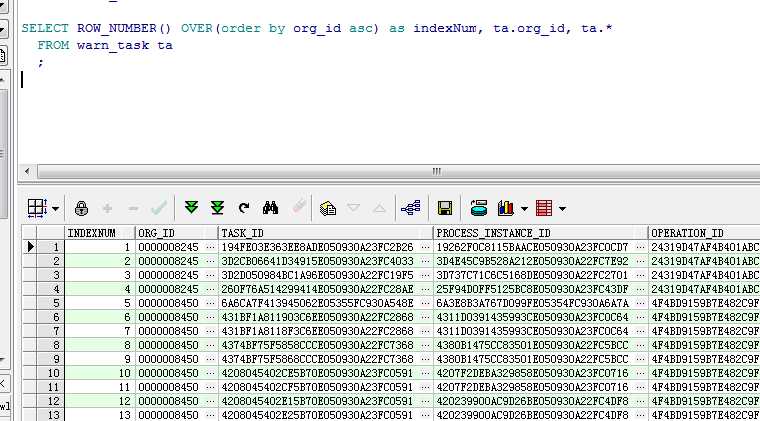
Task: Open ellipsis editor for TASK_ID in row 3
Action: click(x=426, y=275)
